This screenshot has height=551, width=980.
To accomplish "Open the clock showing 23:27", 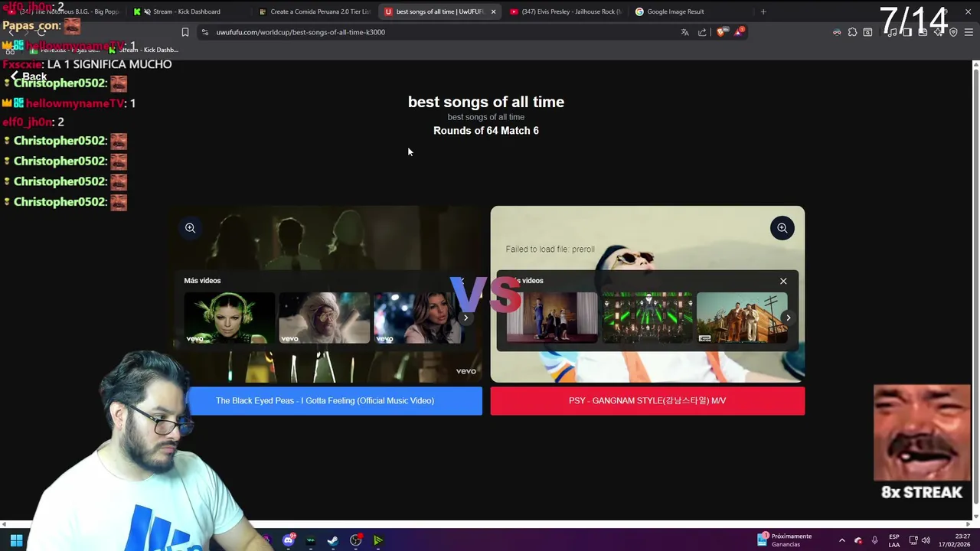I will click(x=955, y=540).
